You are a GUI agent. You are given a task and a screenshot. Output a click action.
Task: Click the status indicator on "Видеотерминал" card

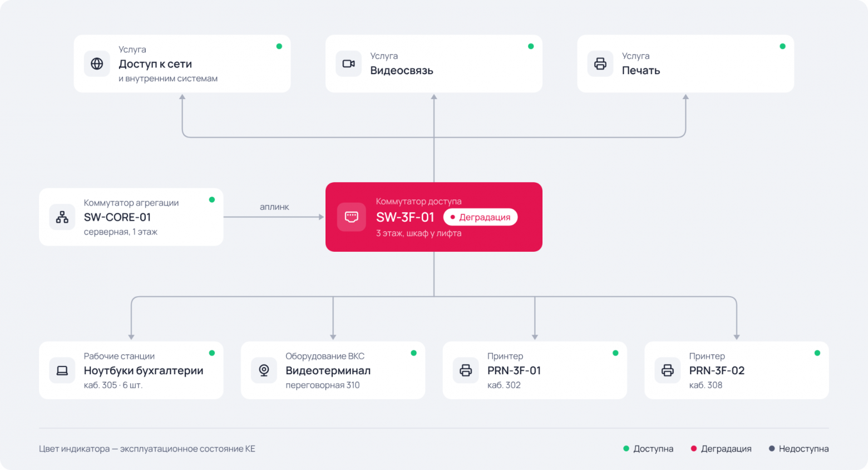pyautogui.click(x=414, y=352)
